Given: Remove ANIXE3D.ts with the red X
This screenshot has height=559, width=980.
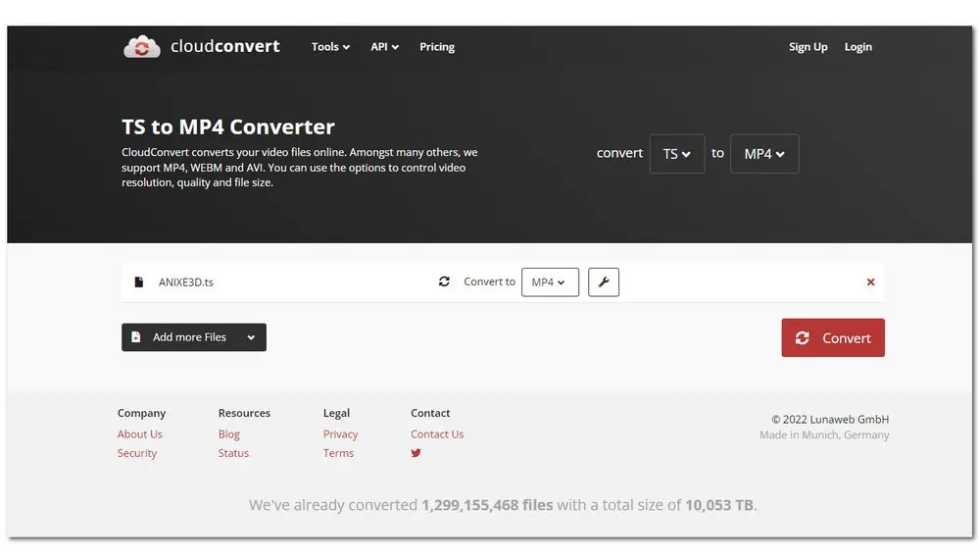Looking at the screenshot, I should pyautogui.click(x=870, y=282).
